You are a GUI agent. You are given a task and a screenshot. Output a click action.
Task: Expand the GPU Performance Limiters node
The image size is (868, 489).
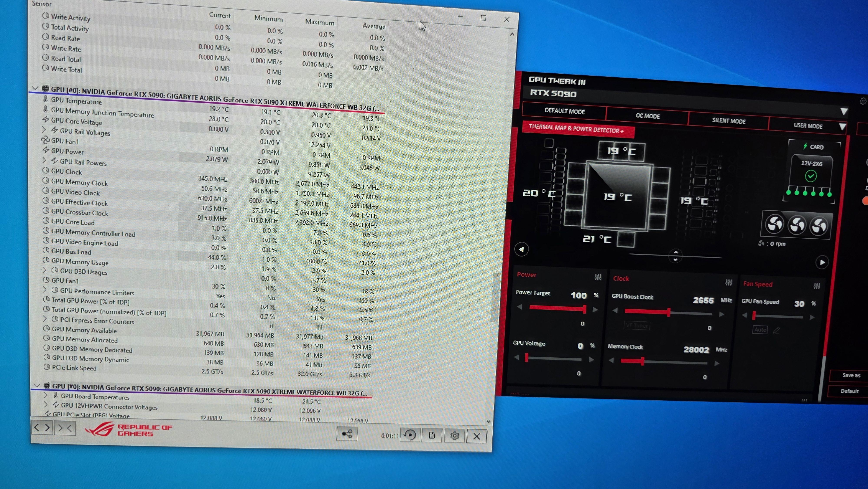(45, 290)
